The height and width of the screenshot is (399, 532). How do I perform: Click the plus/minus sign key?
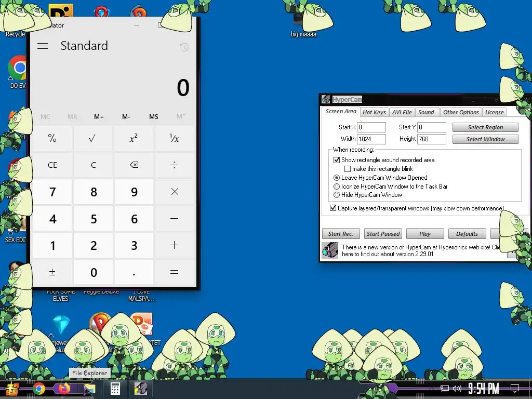(52, 272)
